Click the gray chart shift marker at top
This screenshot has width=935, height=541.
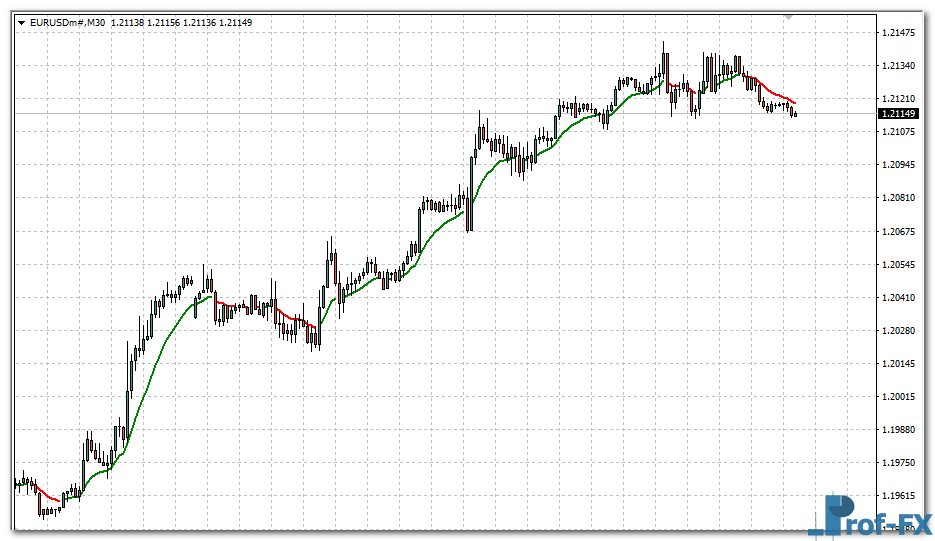(788, 17)
